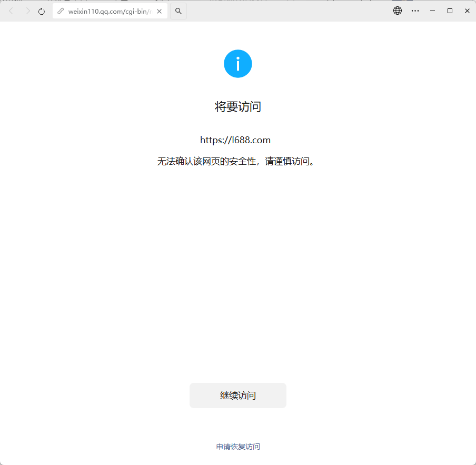Open search with the magnifier icon

coord(178,11)
